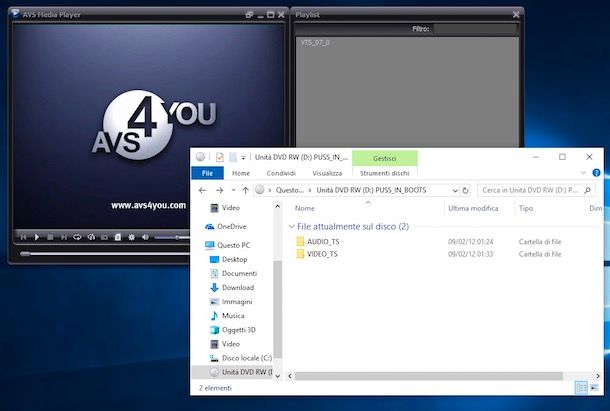
Task: Go forward in File Explorer
Action: 219,190
